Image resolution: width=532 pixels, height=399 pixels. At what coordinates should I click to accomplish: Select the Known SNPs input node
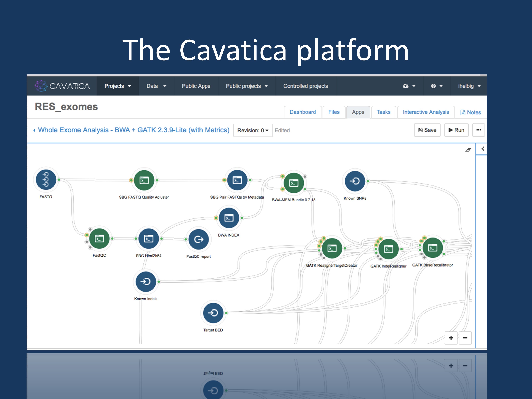point(355,181)
